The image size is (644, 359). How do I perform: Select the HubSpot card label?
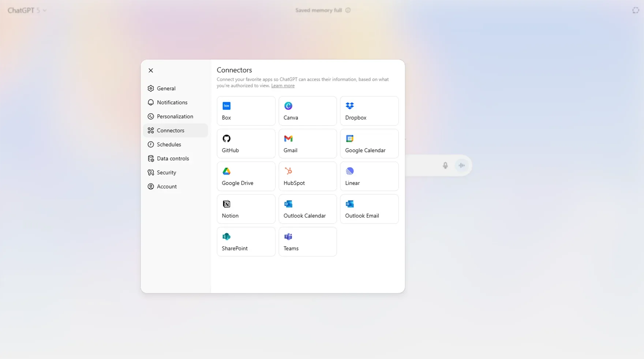point(294,183)
